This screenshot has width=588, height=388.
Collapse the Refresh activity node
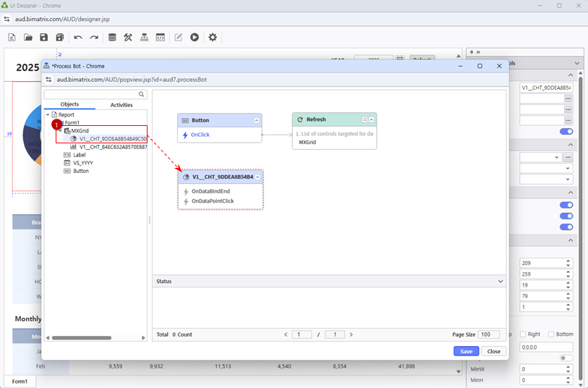(372, 119)
